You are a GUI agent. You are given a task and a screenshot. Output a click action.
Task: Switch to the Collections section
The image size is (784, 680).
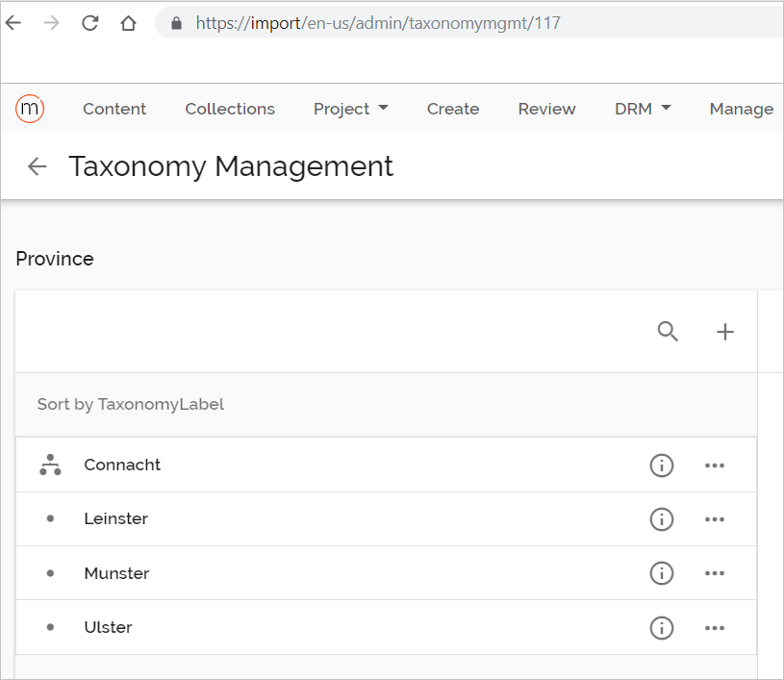pyautogui.click(x=229, y=109)
